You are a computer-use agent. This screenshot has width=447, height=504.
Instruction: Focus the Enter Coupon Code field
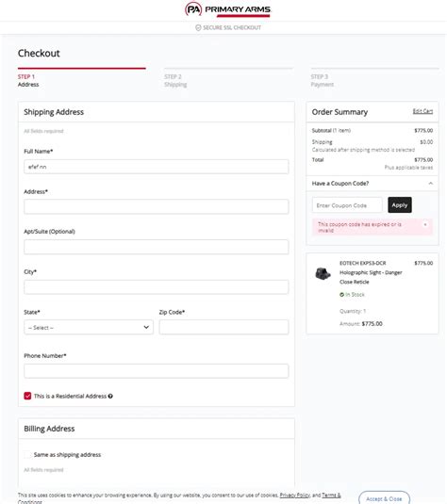pyautogui.click(x=347, y=205)
